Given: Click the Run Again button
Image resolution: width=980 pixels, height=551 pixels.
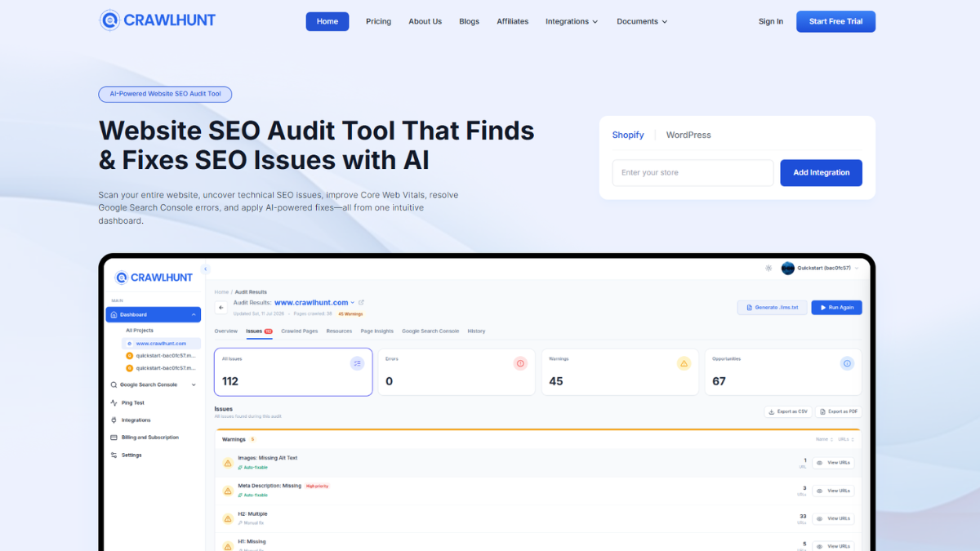Looking at the screenshot, I should [x=836, y=308].
